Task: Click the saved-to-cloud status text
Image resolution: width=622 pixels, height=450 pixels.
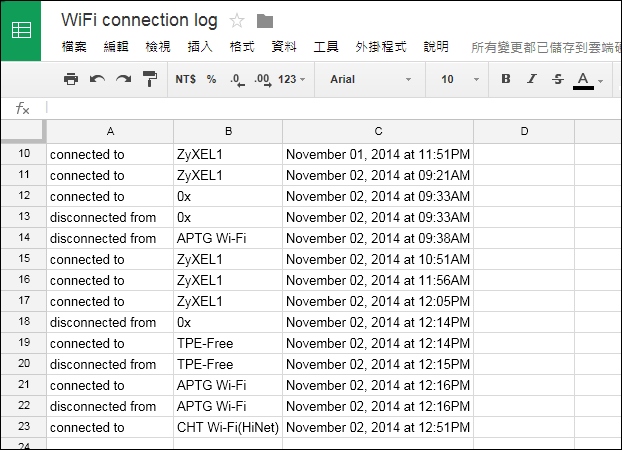Action: (546, 48)
